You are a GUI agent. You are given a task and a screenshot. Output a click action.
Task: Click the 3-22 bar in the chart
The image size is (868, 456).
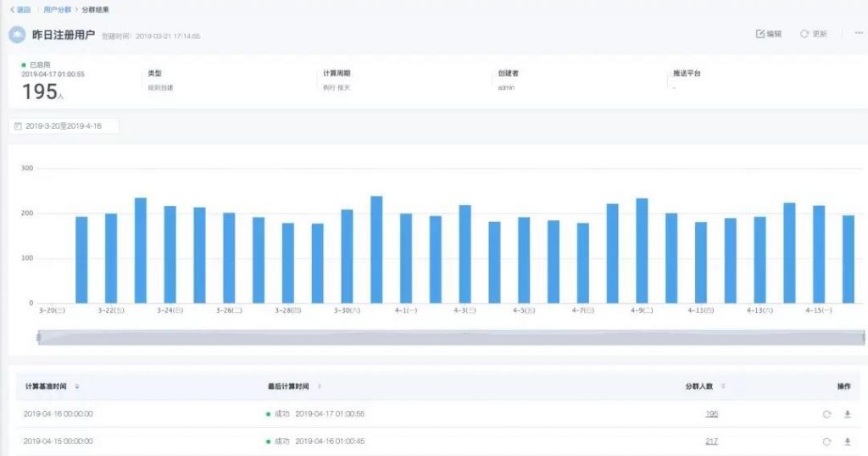(x=111, y=258)
